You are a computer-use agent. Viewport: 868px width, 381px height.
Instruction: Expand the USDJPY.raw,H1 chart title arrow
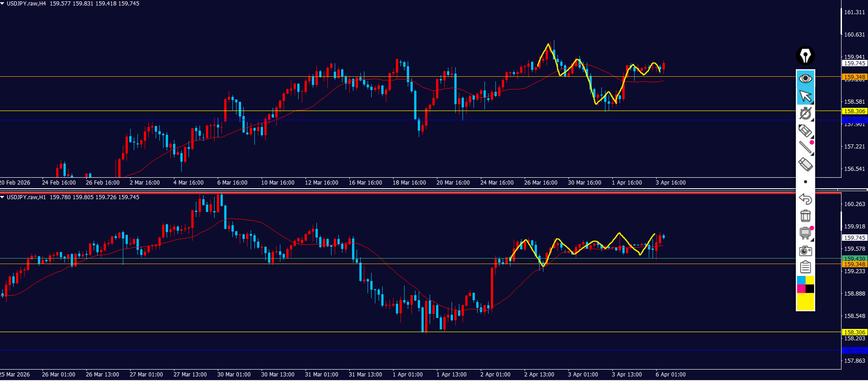3,197
